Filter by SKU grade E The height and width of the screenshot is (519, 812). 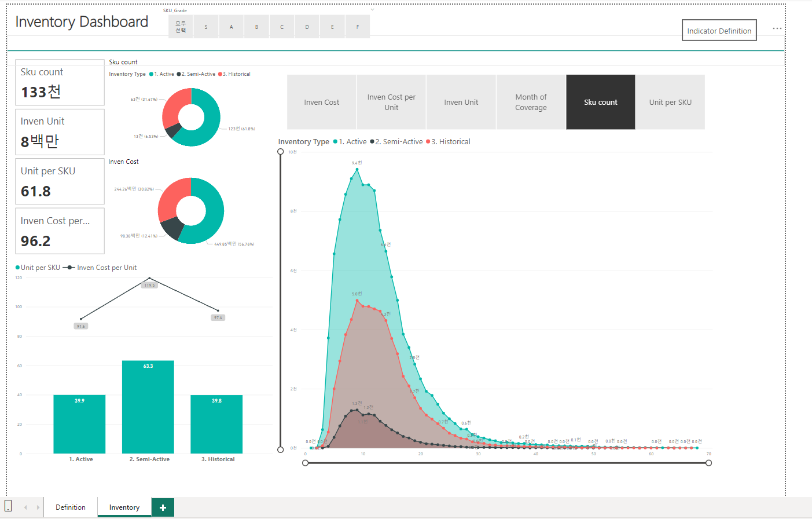click(332, 27)
